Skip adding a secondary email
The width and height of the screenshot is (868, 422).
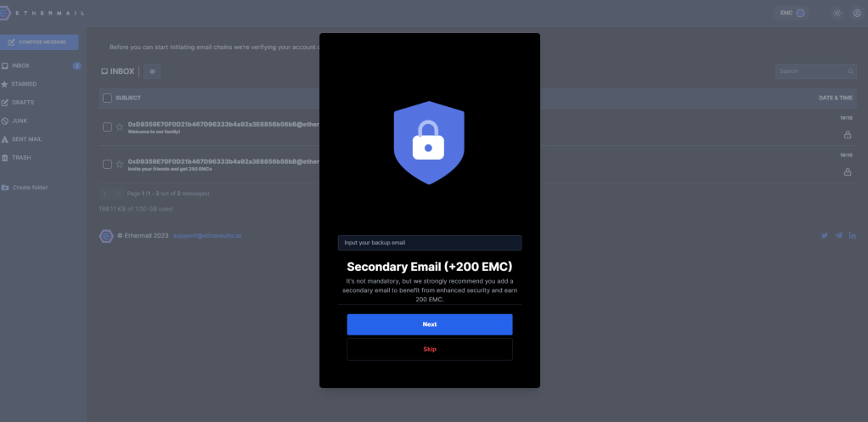tap(429, 349)
